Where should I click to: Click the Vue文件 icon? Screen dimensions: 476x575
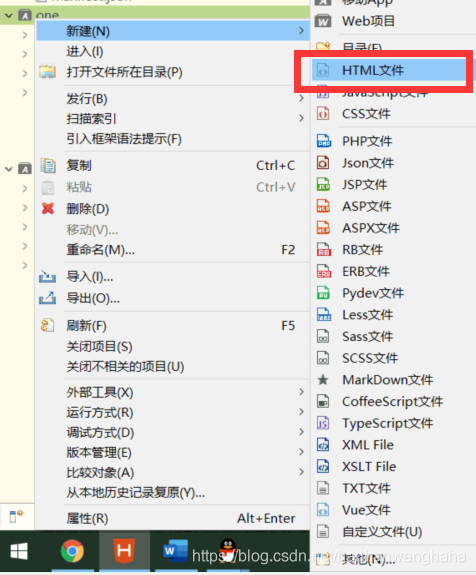point(323,509)
